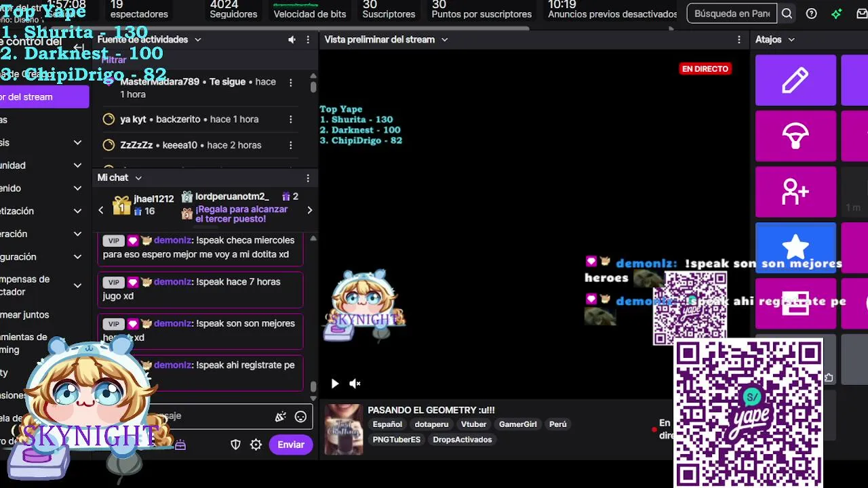Expand the sidebar section ending in 'eración'
Viewport: 868px width, 488px height.
click(77, 234)
